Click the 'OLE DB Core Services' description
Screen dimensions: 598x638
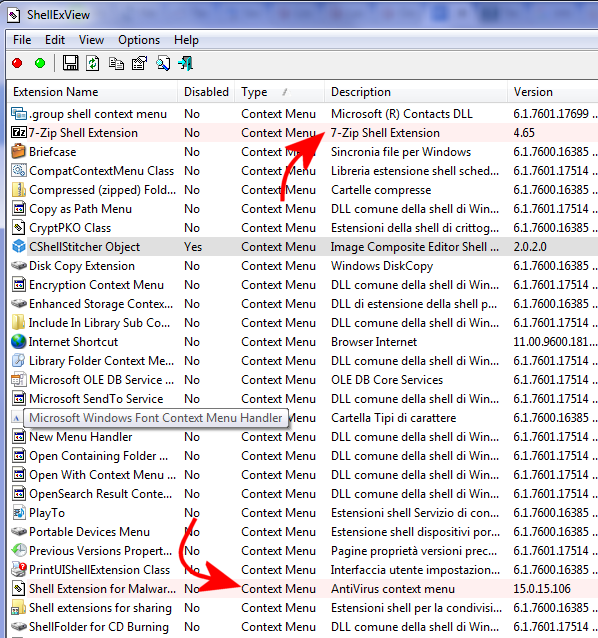click(387, 380)
